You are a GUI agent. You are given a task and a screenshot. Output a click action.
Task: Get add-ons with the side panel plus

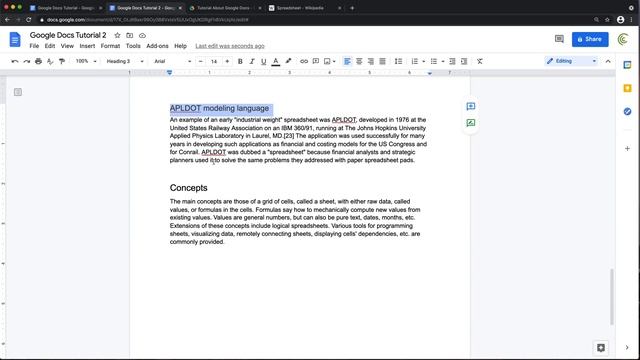[627, 149]
